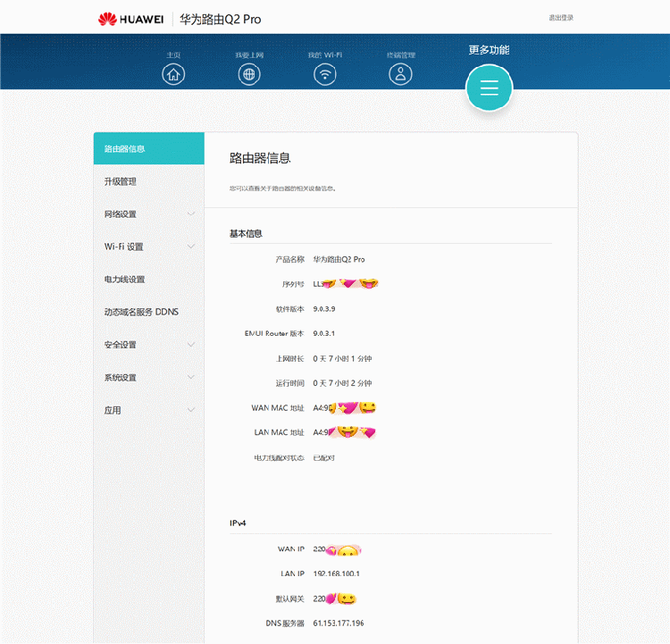Click the 华为路由Q2 Pro header title
The width and height of the screenshot is (670, 644).
coord(221,19)
